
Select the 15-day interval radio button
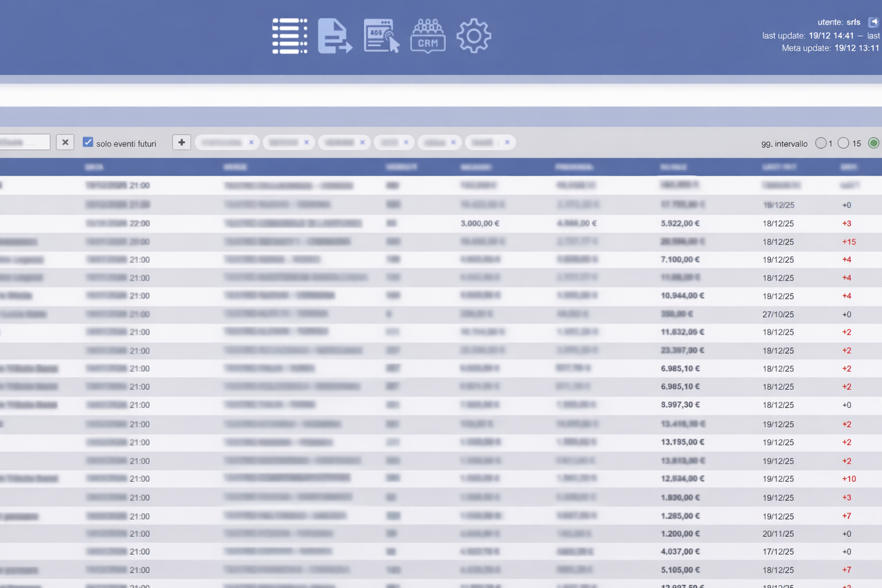[x=843, y=143]
